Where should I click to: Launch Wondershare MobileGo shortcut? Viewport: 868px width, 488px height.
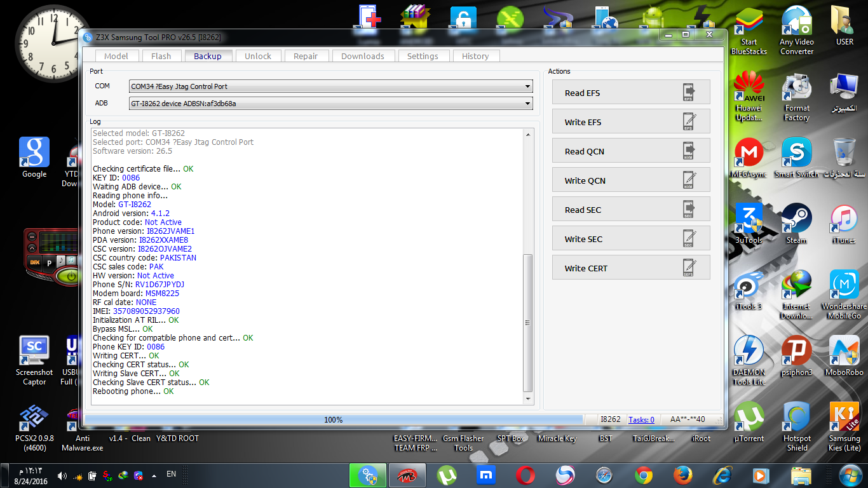(x=844, y=295)
